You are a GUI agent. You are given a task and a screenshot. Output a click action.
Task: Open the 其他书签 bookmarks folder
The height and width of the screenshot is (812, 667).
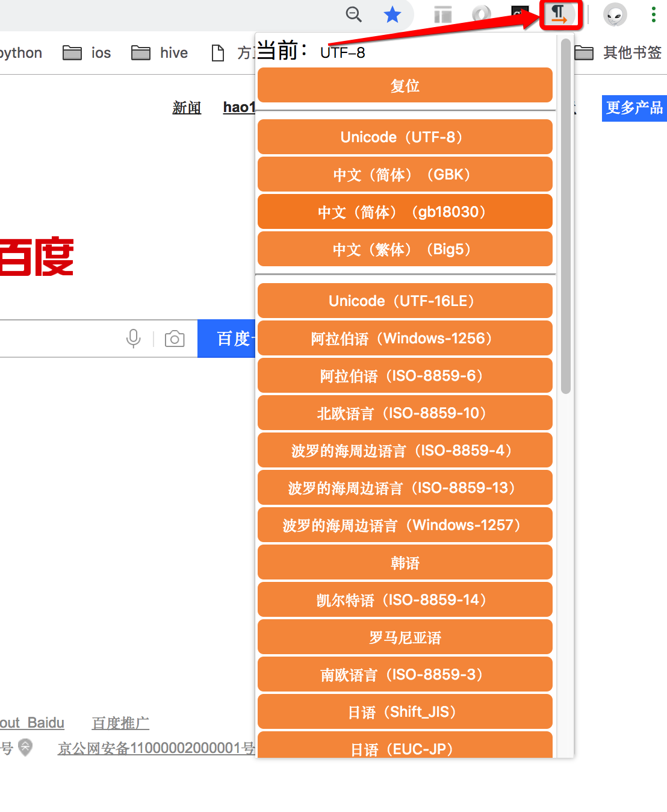coord(618,53)
